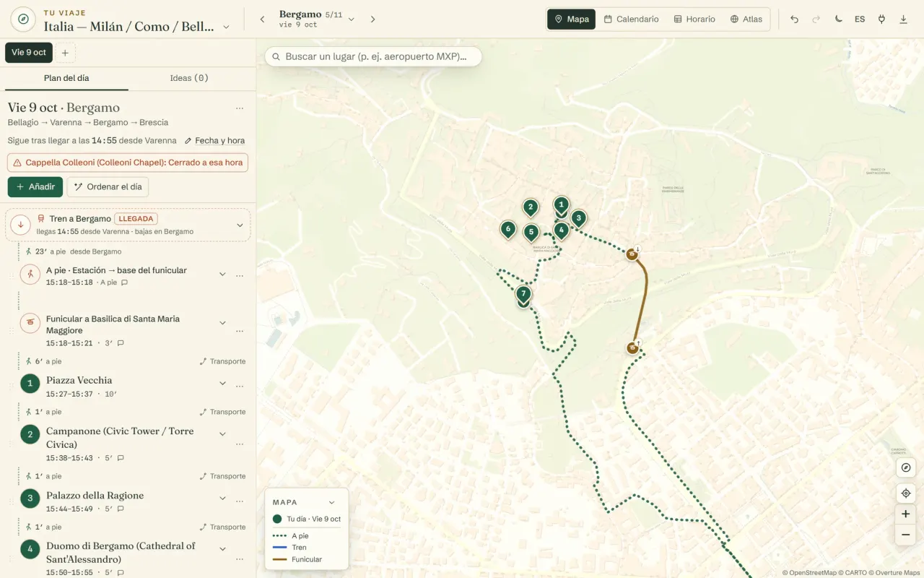Click Transporte link above Duomo di Bergamo

click(222, 527)
